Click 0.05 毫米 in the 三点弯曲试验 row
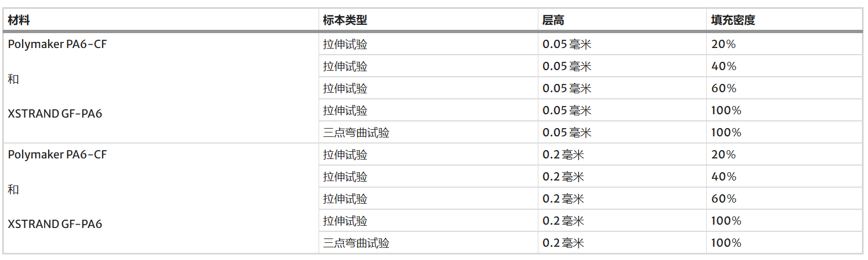Viewport: 868px width, 260px height. click(x=567, y=132)
